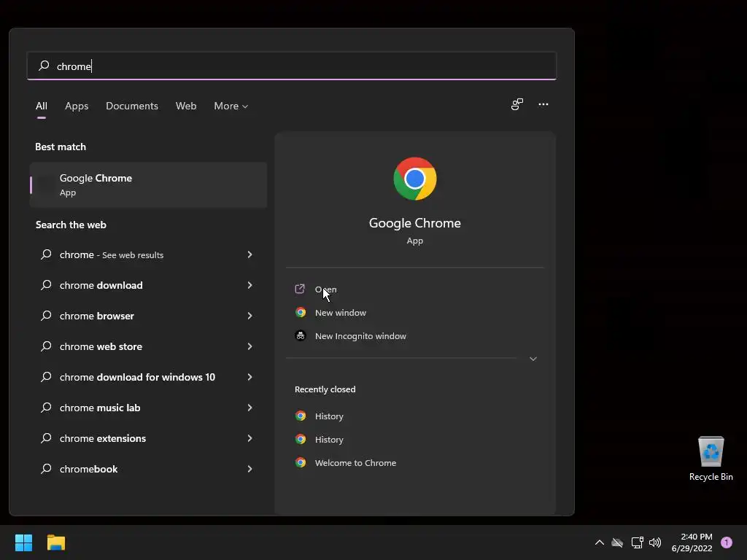
Task: Open the three-dot options menu
Action: 543,104
